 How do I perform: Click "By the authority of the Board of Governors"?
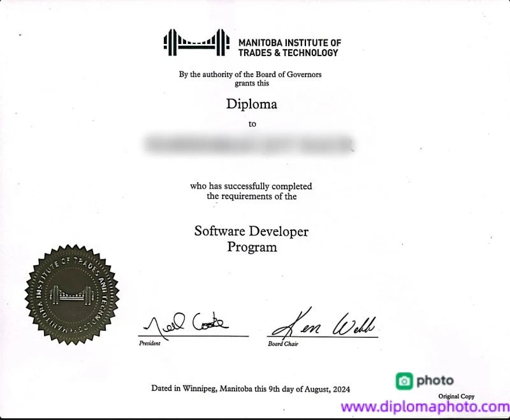(x=250, y=75)
